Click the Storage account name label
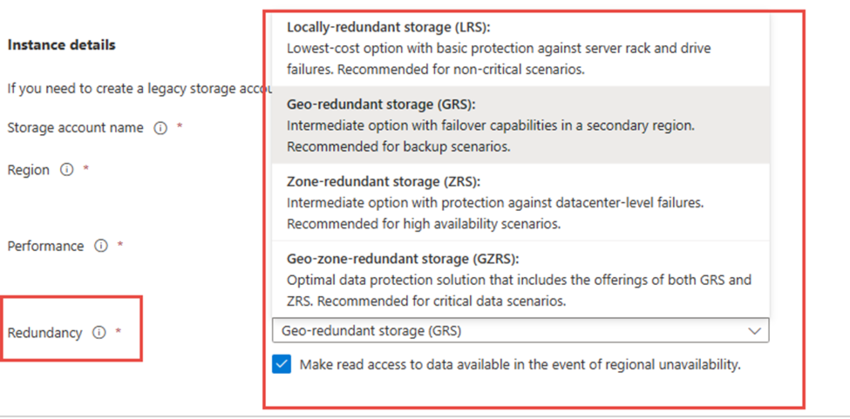850x419 pixels. [x=75, y=128]
